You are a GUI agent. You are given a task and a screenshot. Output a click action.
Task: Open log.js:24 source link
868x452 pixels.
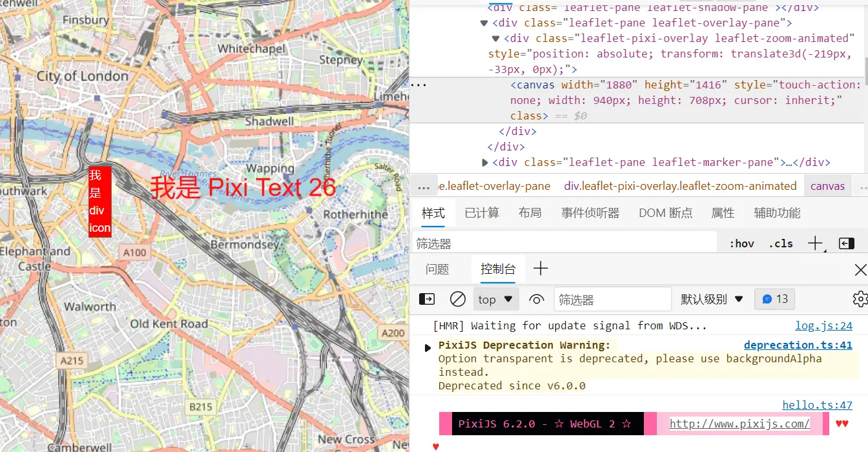[x=823, y=326]
